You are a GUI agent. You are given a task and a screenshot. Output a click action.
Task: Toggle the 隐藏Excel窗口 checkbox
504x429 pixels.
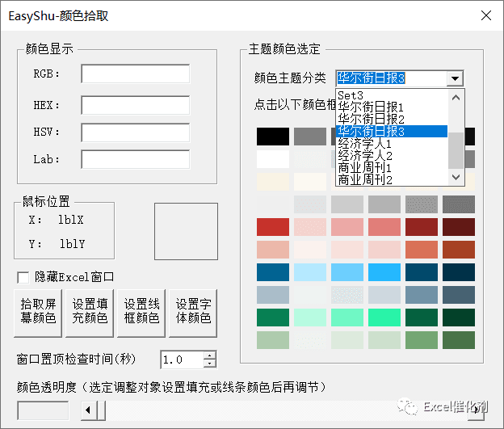pos(23,277)
